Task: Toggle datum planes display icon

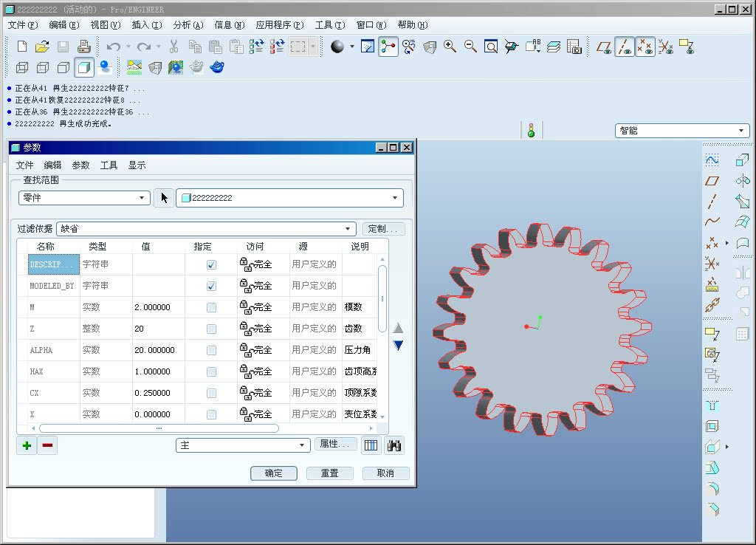Action: [x=604, y=47]
